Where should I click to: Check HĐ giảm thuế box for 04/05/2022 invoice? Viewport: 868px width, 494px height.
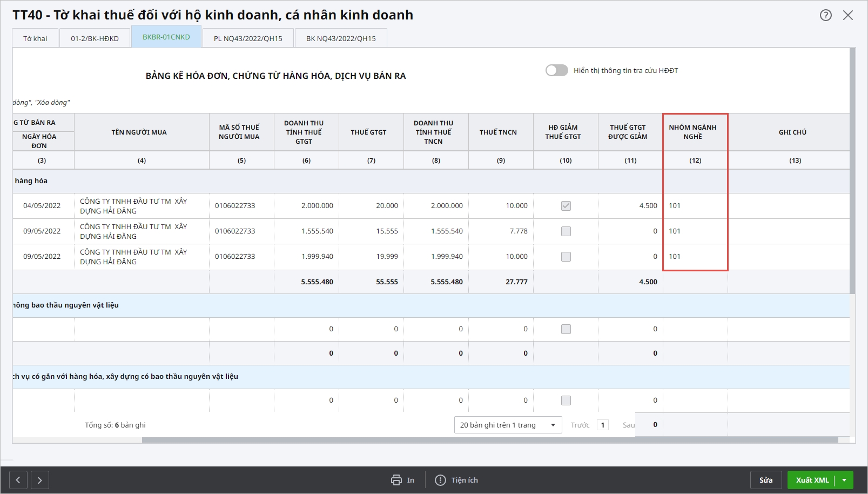click(x=566, y=206)
